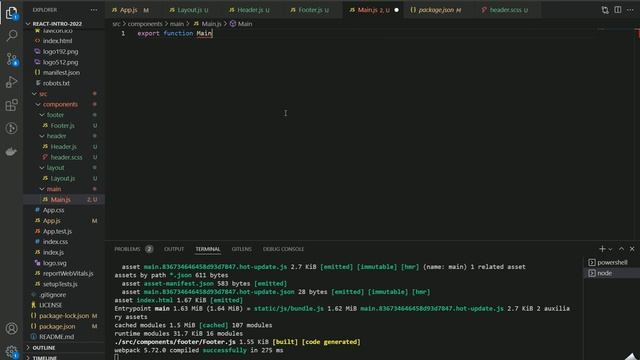
Task: Open the Explorer view in activity bar
Action: pos(11,13)
